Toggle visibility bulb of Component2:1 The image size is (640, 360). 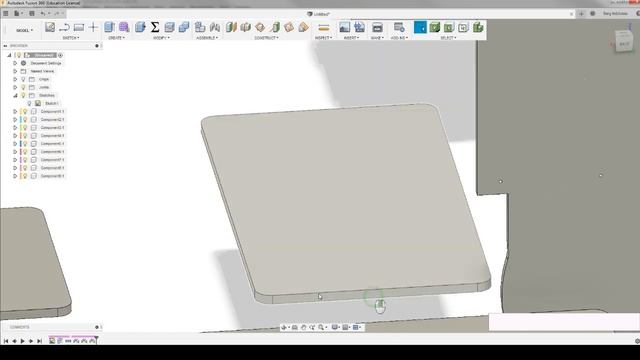pos(25,120)
